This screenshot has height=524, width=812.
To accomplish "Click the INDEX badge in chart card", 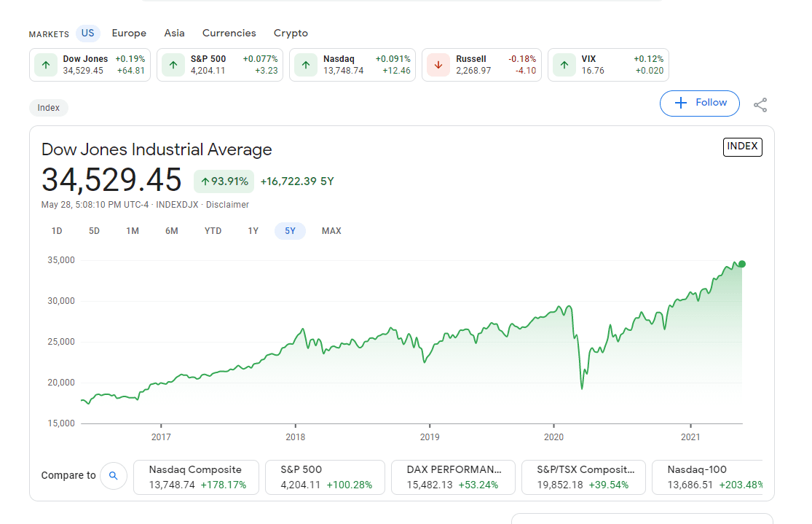I will pyautogui.click(x=742, y=146).
